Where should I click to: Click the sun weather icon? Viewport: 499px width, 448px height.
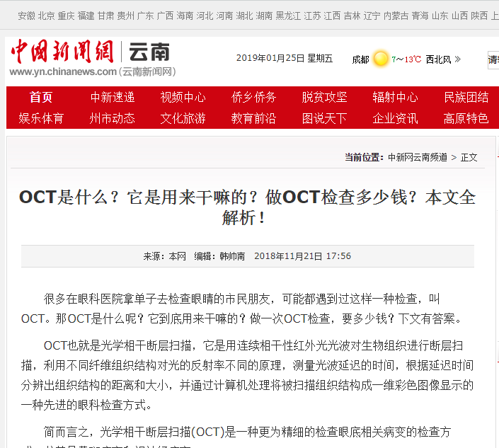click(x=381, y=59)
